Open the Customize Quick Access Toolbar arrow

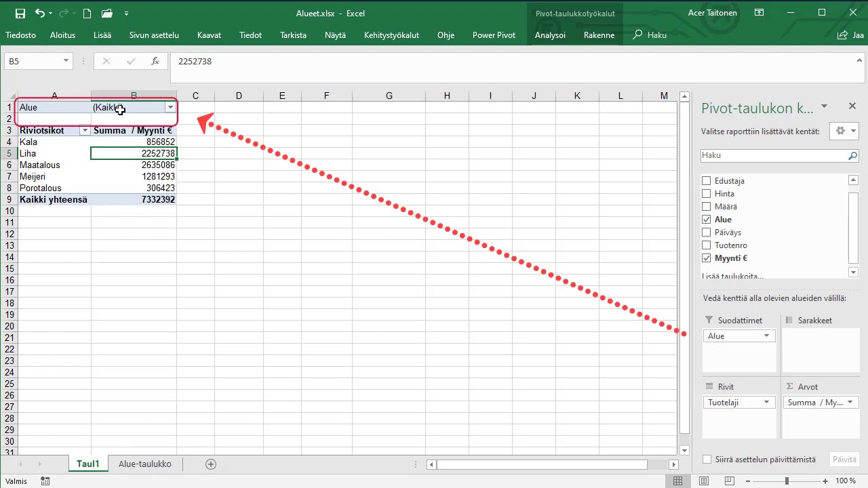126,14
